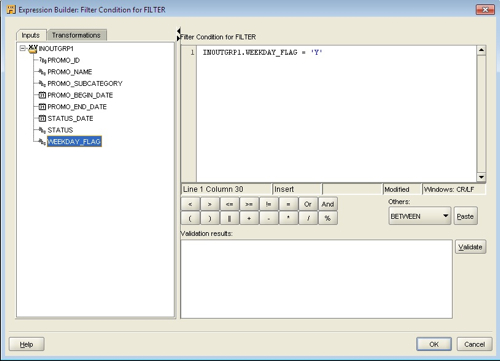The height and width of the screenshot is (361, 500).
Task: Click the 'Insert' mode status field
Action: [x=297, y=189]
